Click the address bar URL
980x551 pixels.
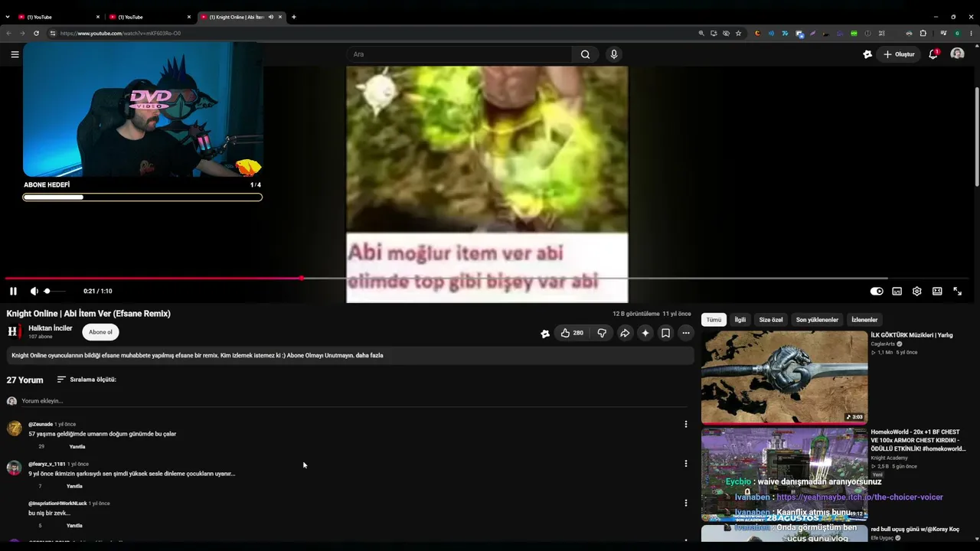(x=120, y=33)
